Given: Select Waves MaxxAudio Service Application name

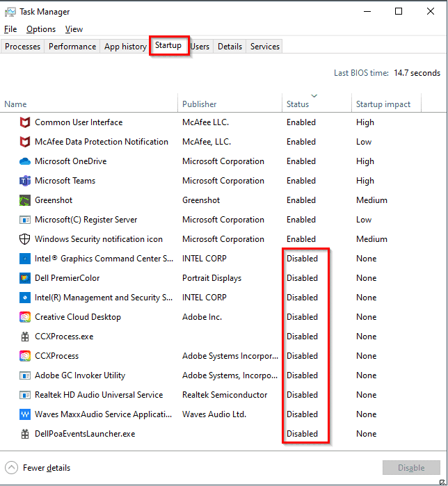Looking at the screenshot, I should pyautogui.click(x=103, y=414).
